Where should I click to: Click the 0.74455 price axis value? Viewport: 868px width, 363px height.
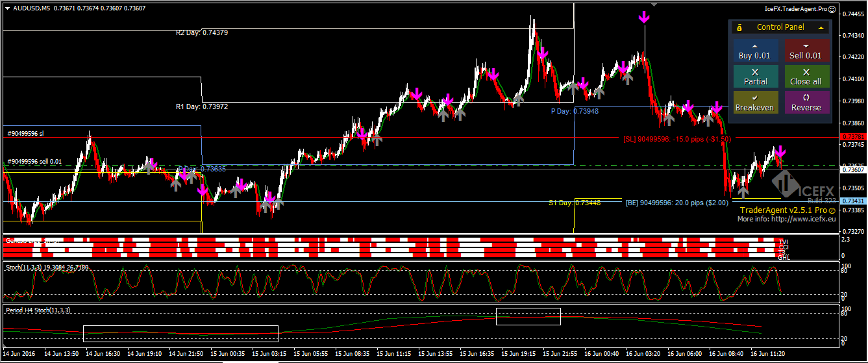pyautogui.click(x=854, y=14)
